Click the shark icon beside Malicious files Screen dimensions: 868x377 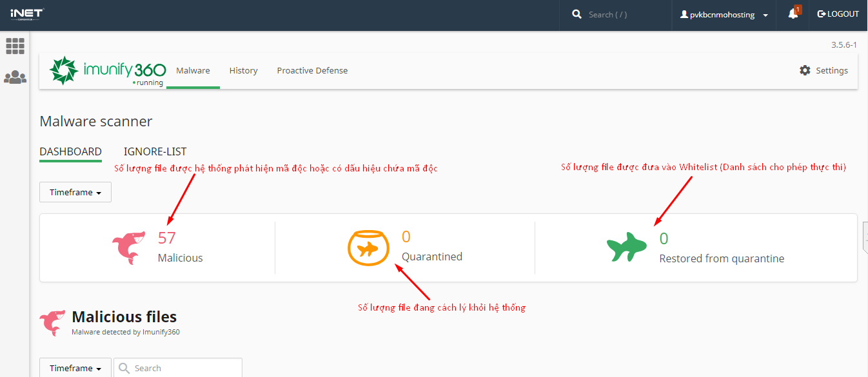click(x=52, y=323)
